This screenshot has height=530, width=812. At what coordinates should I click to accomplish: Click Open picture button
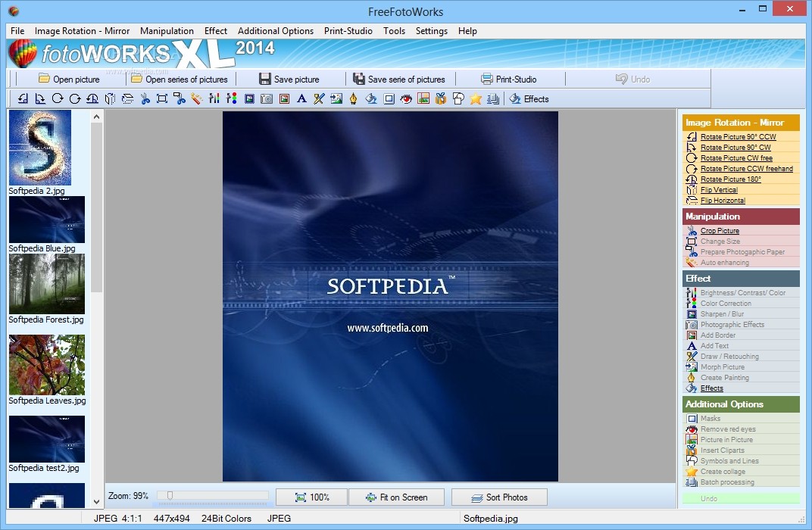click(x=69, y=79)
